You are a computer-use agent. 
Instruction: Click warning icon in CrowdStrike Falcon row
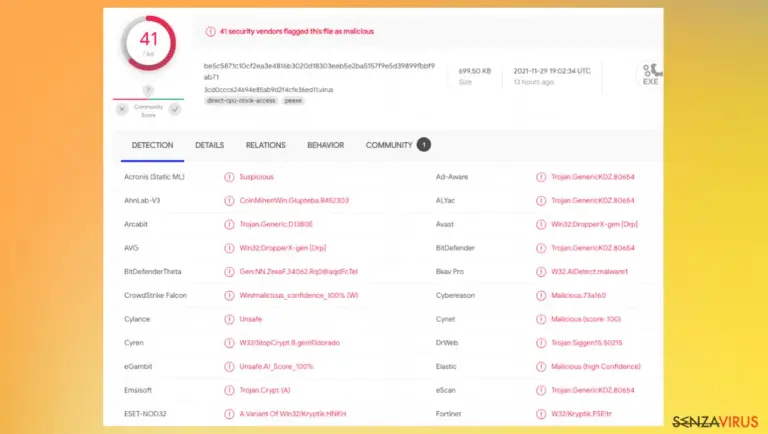(229, 295)
